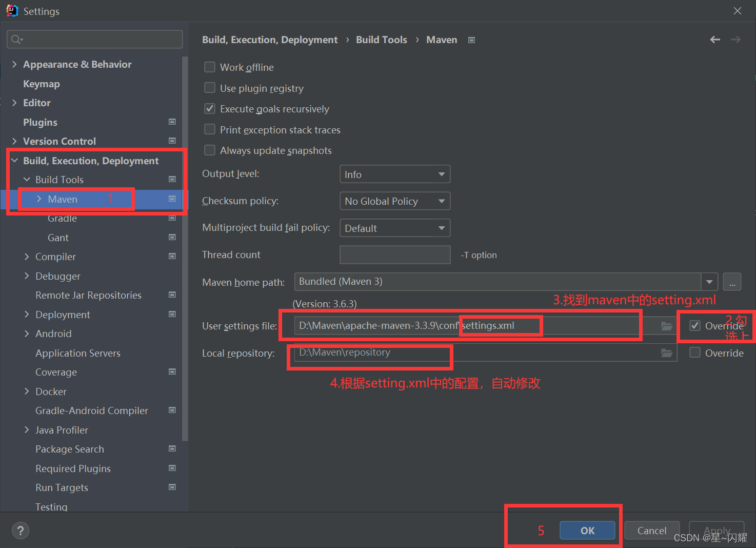Collapse the Build Tools node

tap(27, 179)
